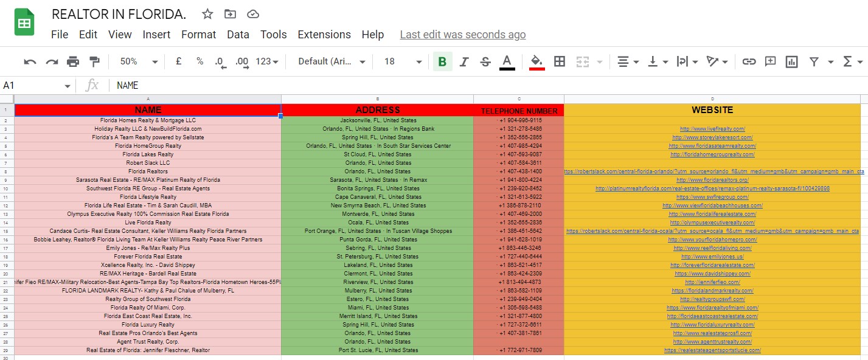Screen dimensions: 868x360
Task: Click the merge cells icon
Action: click(x=583, y=61)
